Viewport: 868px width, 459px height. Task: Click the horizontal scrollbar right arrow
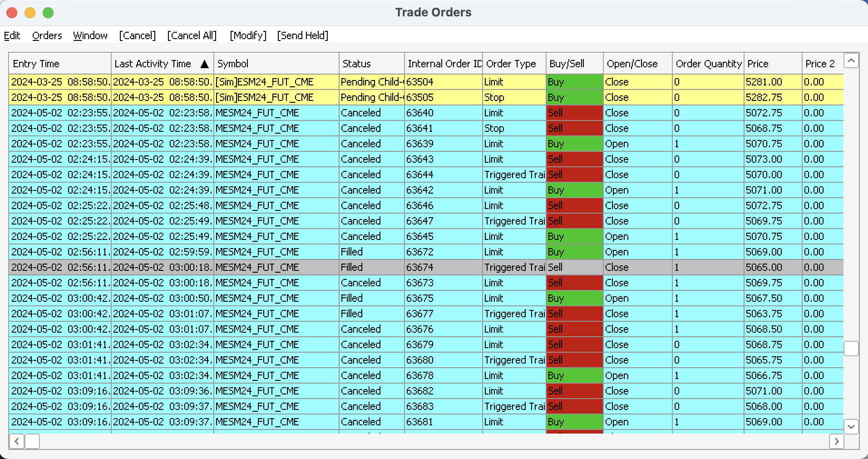(x=837, y=441)
